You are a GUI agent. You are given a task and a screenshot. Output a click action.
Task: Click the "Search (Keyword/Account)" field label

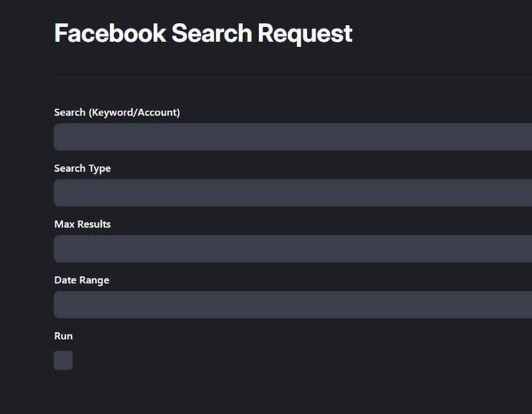[x=116, y=112]
